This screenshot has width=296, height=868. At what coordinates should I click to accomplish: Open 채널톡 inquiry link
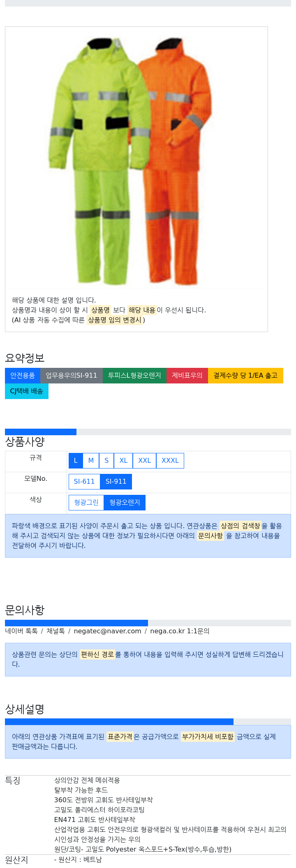coord(55,631)
